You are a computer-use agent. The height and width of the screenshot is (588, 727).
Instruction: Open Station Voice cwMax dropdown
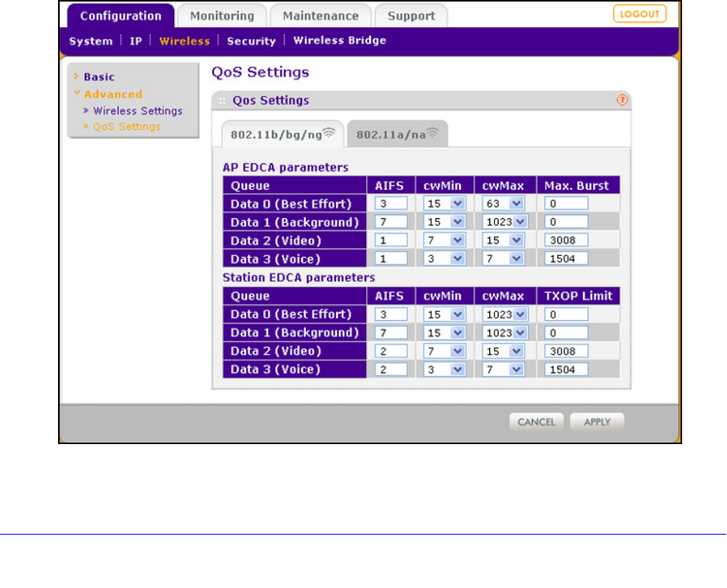click(x=503, y=369)
